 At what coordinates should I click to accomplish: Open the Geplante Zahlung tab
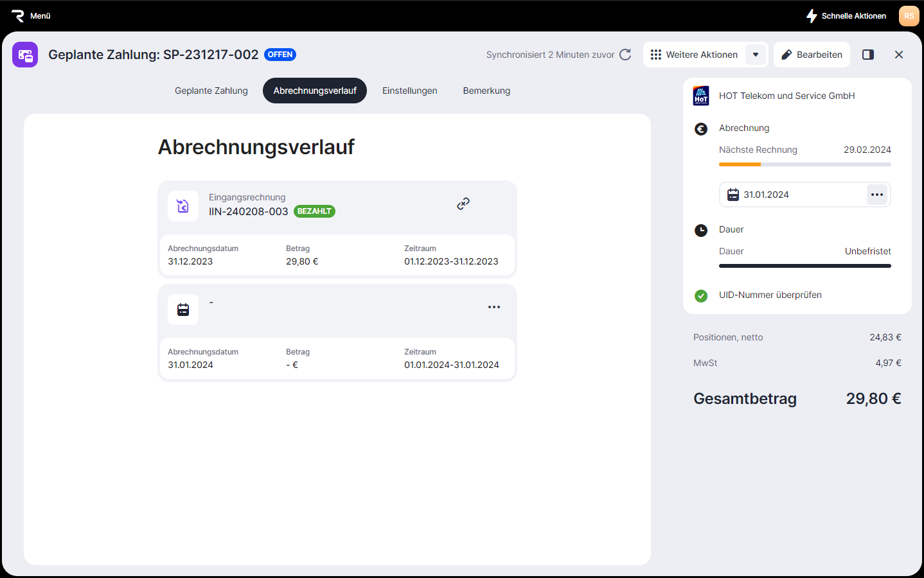tap(211, 91)
